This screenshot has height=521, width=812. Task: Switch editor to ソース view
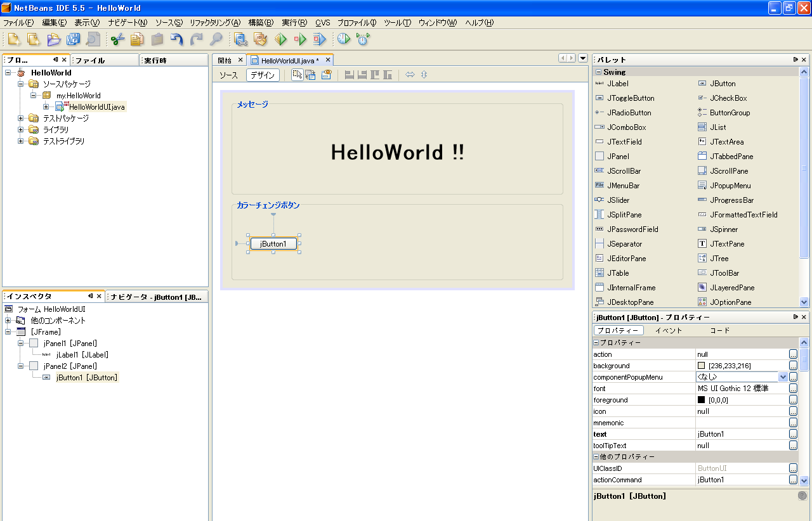point(228,75)
